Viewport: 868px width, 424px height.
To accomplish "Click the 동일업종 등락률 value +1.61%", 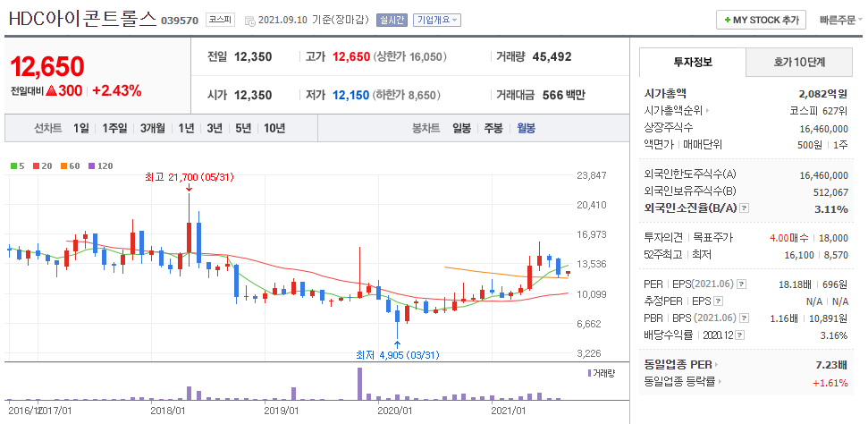I will pos(830,382).
